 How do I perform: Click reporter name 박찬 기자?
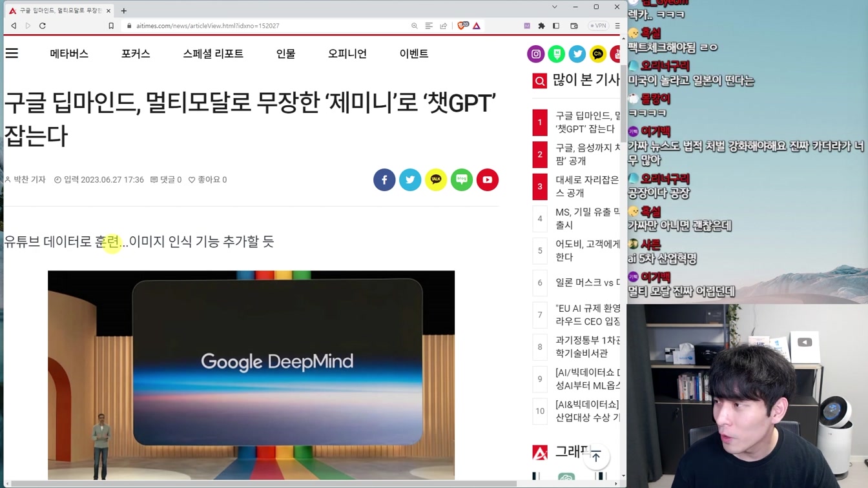click(x=25, y=179)
